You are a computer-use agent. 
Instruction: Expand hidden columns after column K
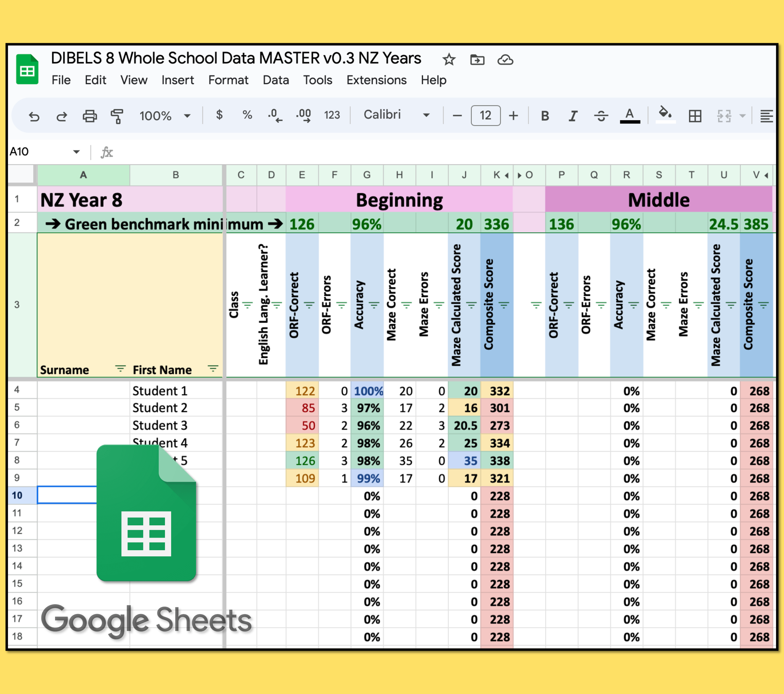(507, 176)
